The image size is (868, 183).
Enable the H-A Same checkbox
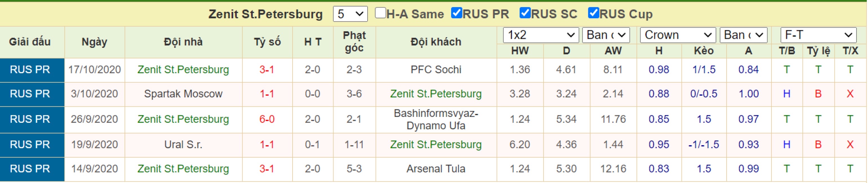380,13
